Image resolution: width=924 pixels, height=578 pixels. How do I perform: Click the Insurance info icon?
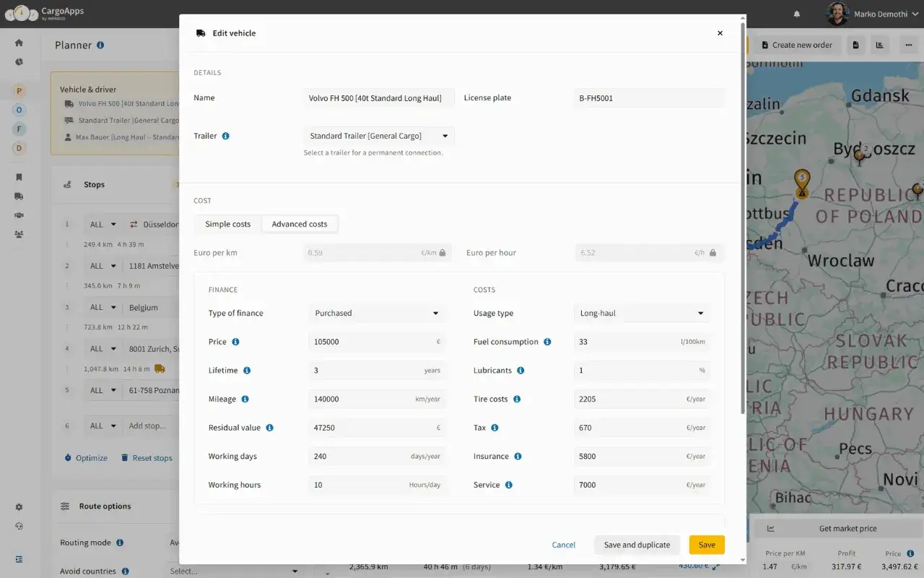coord(518,457)
